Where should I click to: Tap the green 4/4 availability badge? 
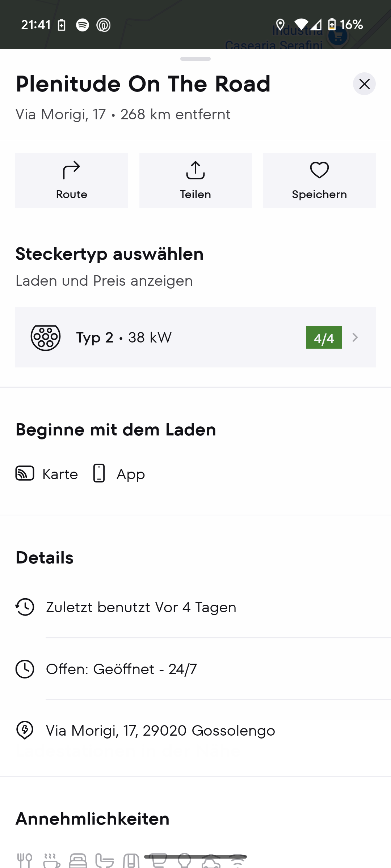(324, 337)
